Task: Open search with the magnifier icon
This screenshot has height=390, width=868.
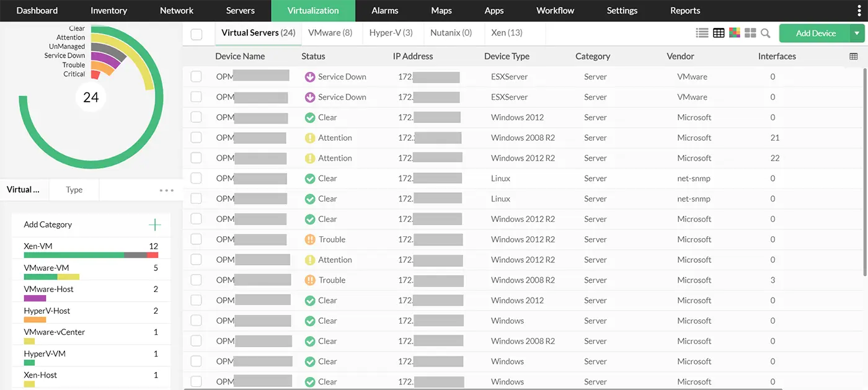Action: pos(765,33)
